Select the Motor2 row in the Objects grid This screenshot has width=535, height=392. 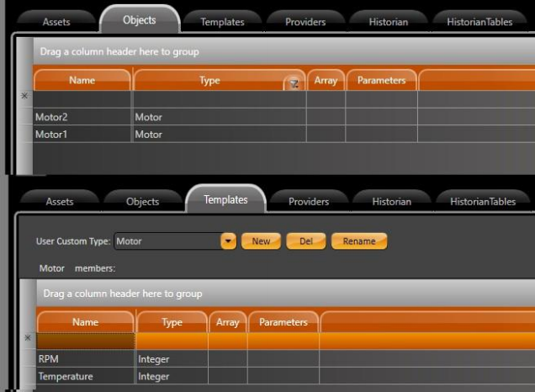tap(82, 117)
